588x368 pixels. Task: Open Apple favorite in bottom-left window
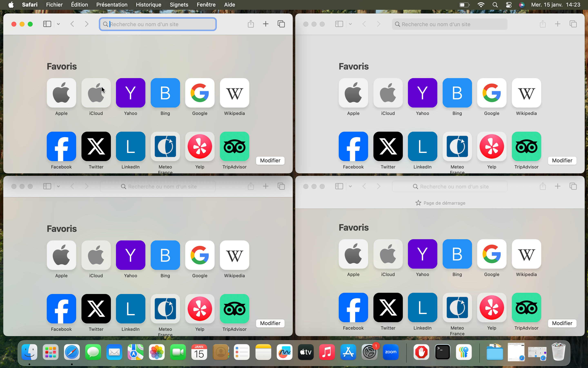61,255
